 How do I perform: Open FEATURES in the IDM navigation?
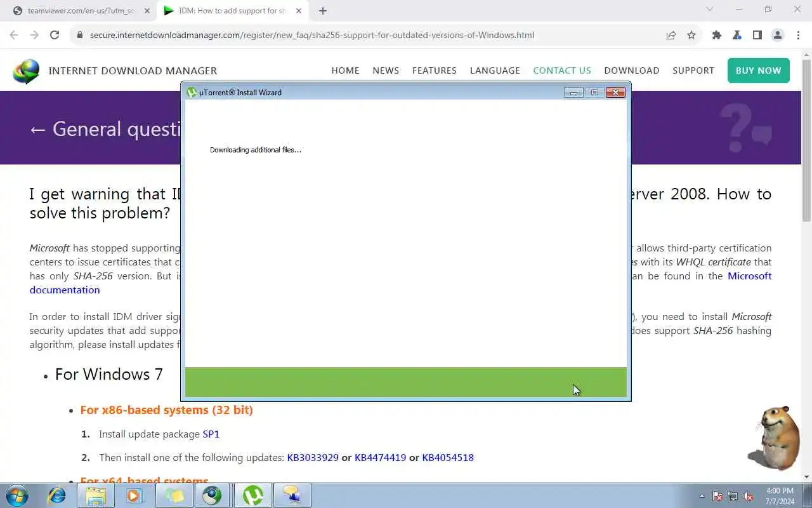click(435, 70)
